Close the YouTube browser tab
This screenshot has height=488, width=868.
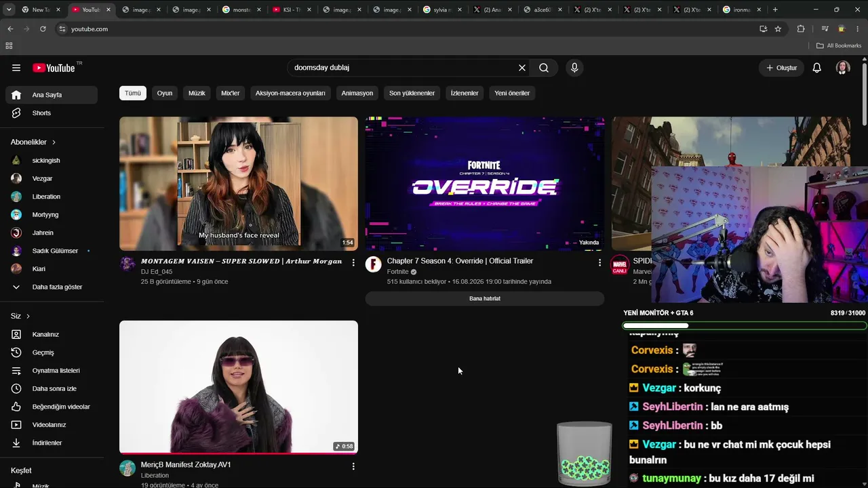click(x=108, y=9)
